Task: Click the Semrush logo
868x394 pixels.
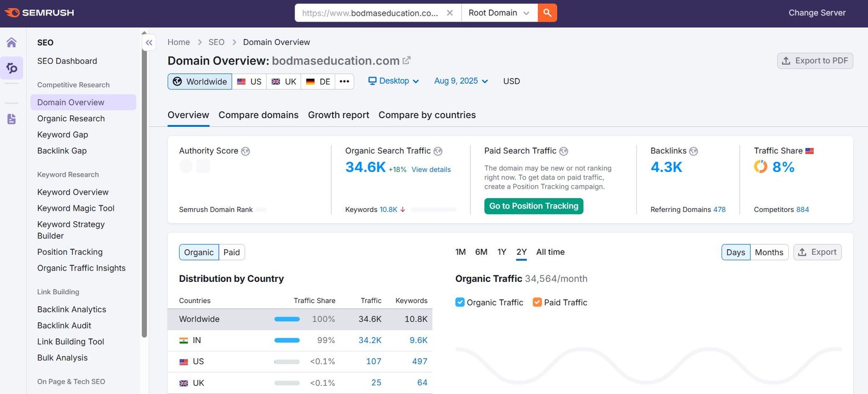Action: point(40,12)
